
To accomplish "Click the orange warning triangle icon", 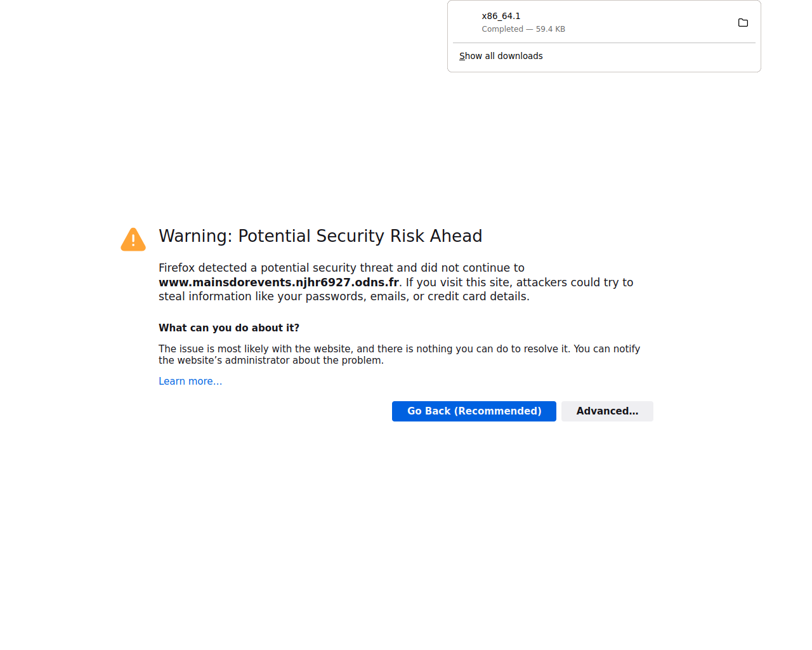I will click(133, 239).
